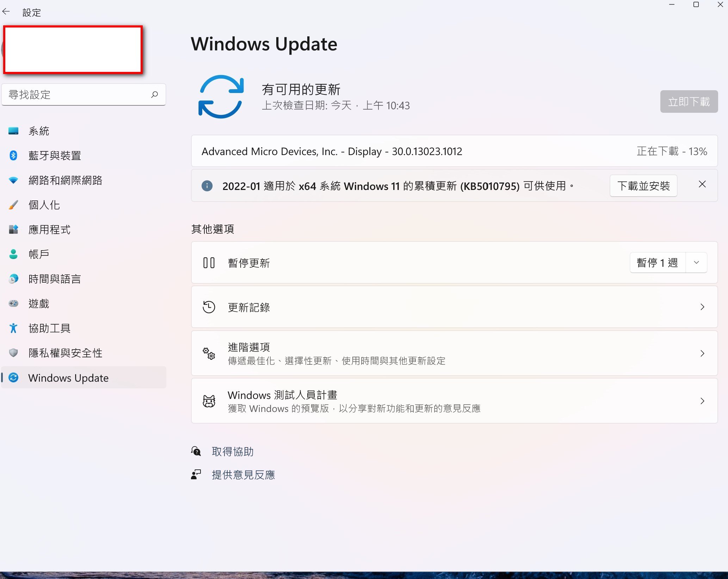Select 帳戶 in the sidebar
The image size is (728, 579).
pos(84,254)
